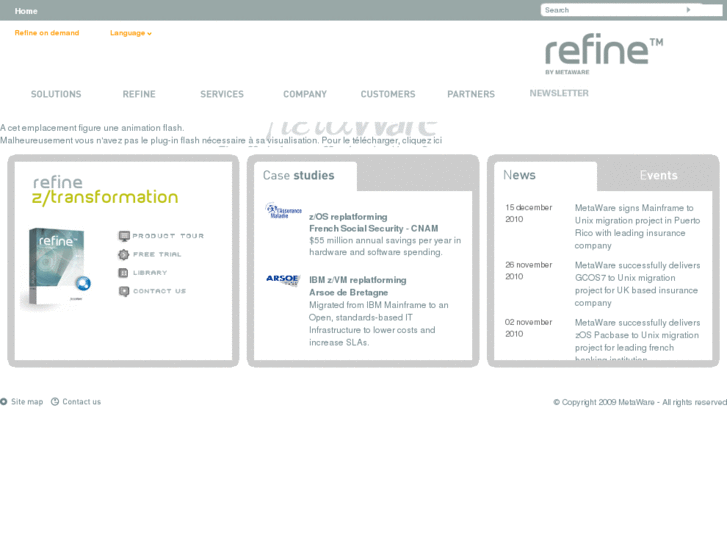
Task: Click inside the Search field
Action: [x=612, y=10]
